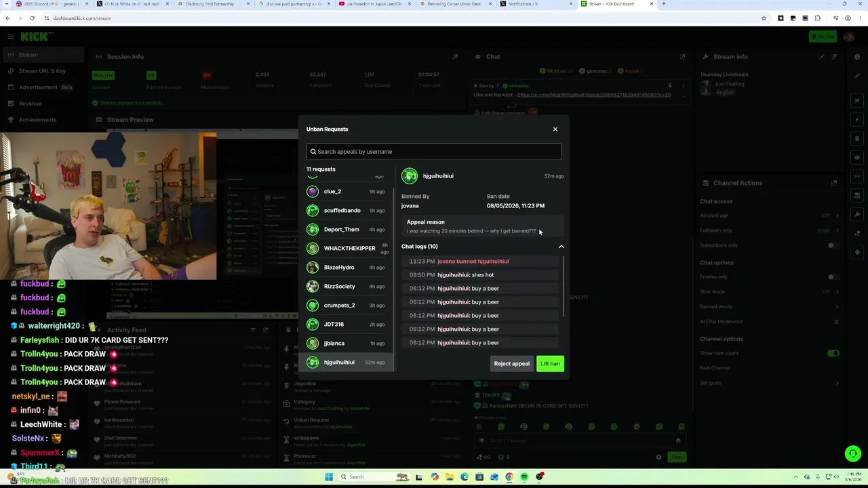Screen dimensions: 868x488
Task: Toggle Subscribers only chat
Action: [833, 245]
